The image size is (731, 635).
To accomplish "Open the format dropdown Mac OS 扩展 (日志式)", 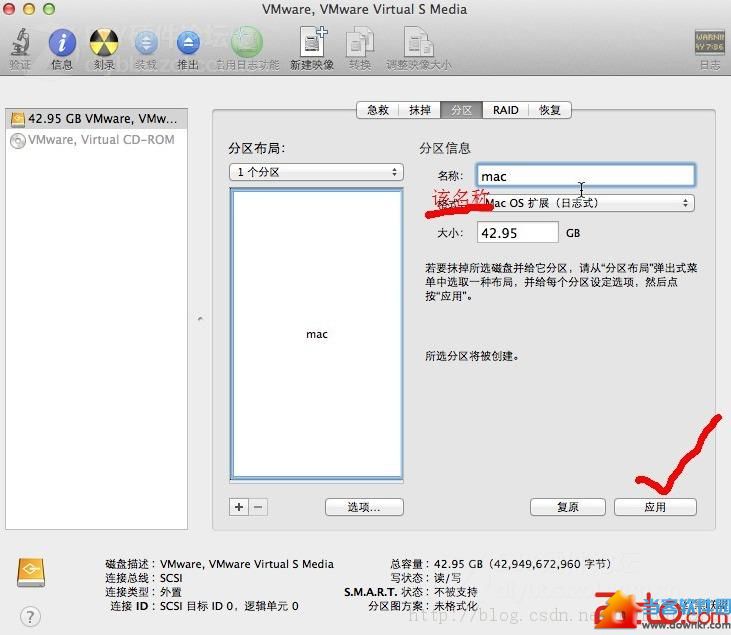I will (588, 203).
